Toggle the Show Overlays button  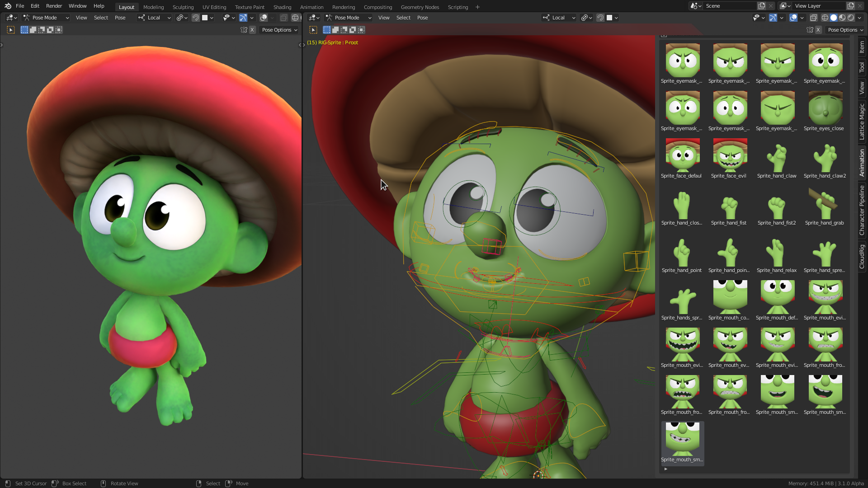[794, 18]
